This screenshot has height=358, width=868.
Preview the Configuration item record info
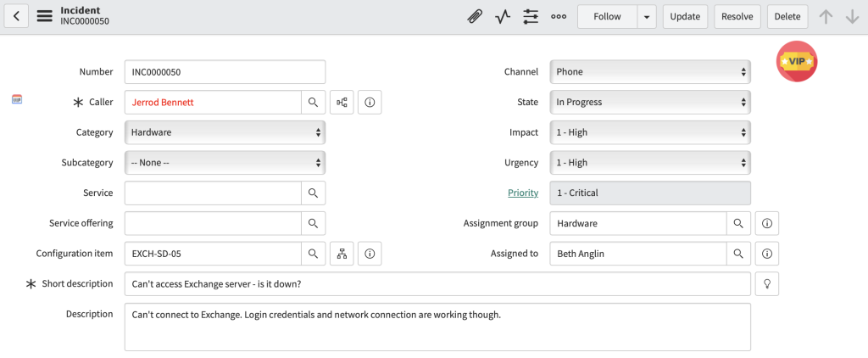click(x=370, y=254)
